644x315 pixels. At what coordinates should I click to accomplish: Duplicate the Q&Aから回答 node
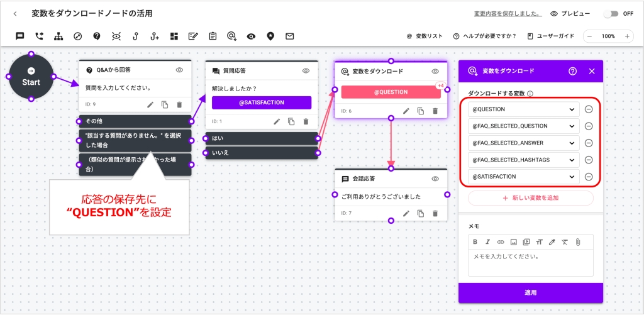tap(165, 104)
